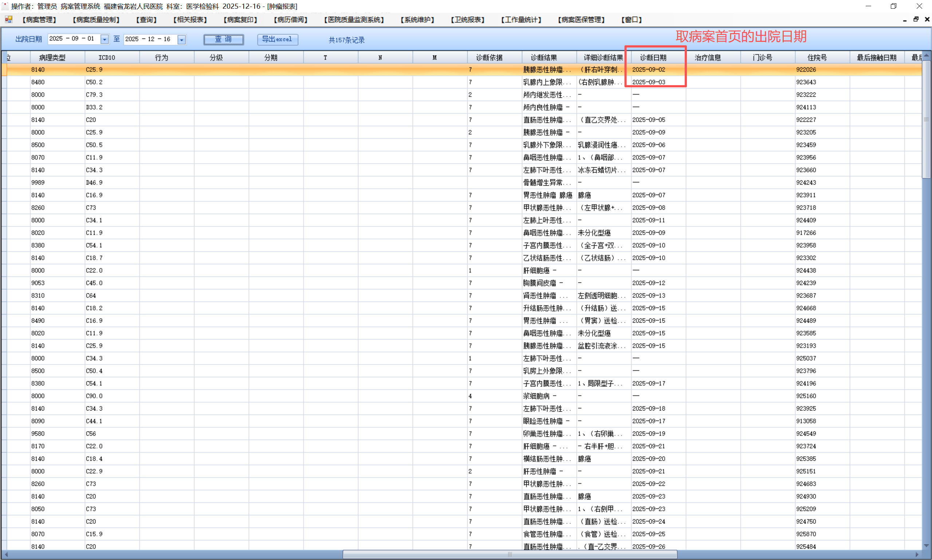Click the vertical scrollbar down arrow

[x=926, y=545]
